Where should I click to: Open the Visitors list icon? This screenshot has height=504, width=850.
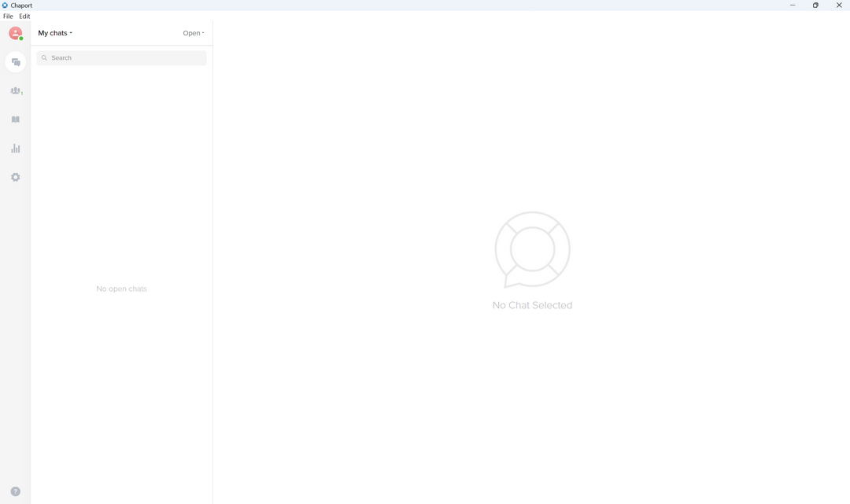pyautogui.click(x=15, y=91)
